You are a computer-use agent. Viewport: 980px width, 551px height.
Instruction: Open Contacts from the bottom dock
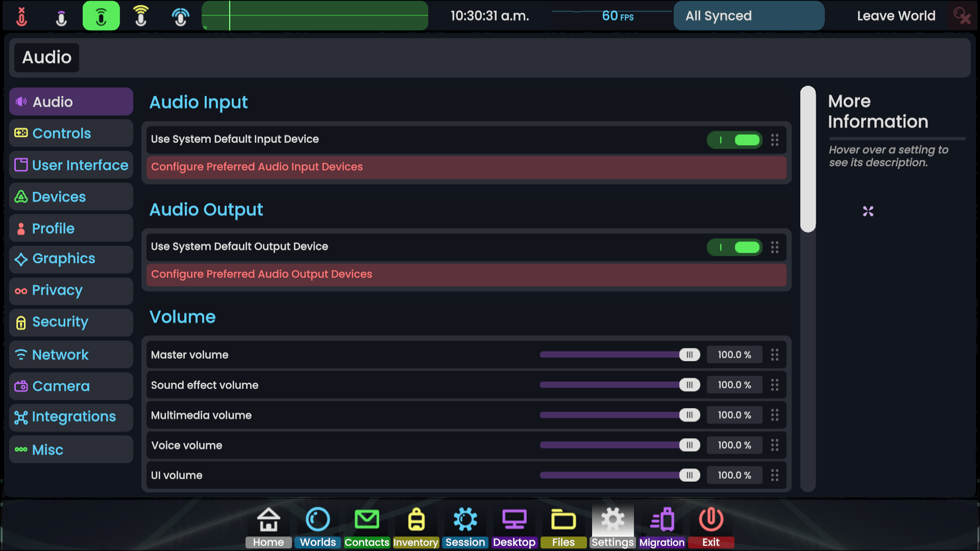366,525
